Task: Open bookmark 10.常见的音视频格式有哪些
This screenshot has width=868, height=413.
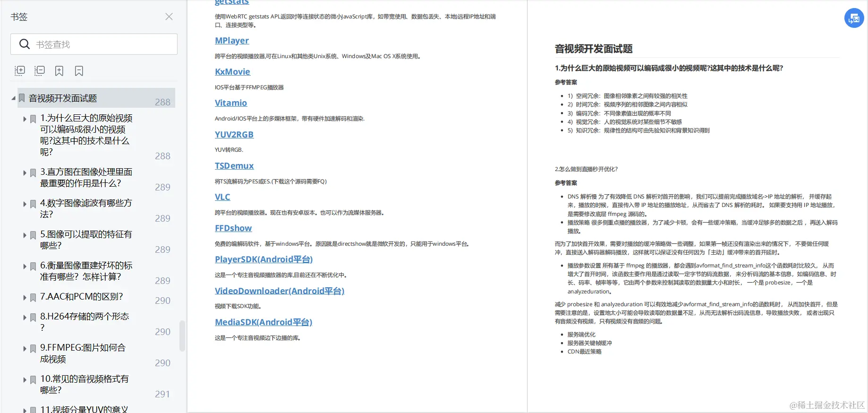Action: point(85,385)
